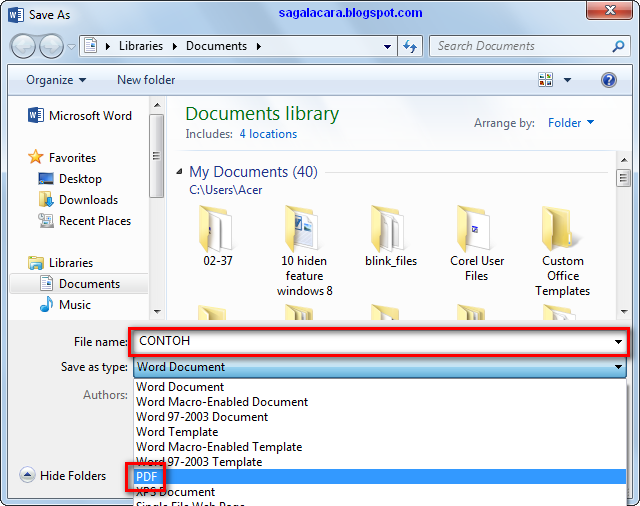Click the Refresh button beside address bar

tap(410, 46)
